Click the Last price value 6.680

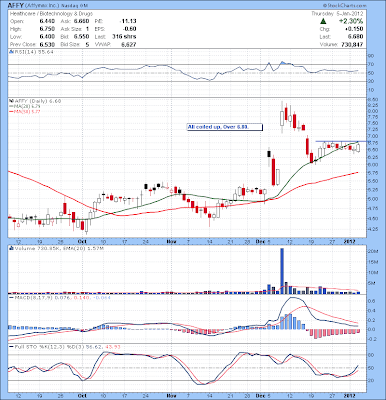click(x=356, y=37)
